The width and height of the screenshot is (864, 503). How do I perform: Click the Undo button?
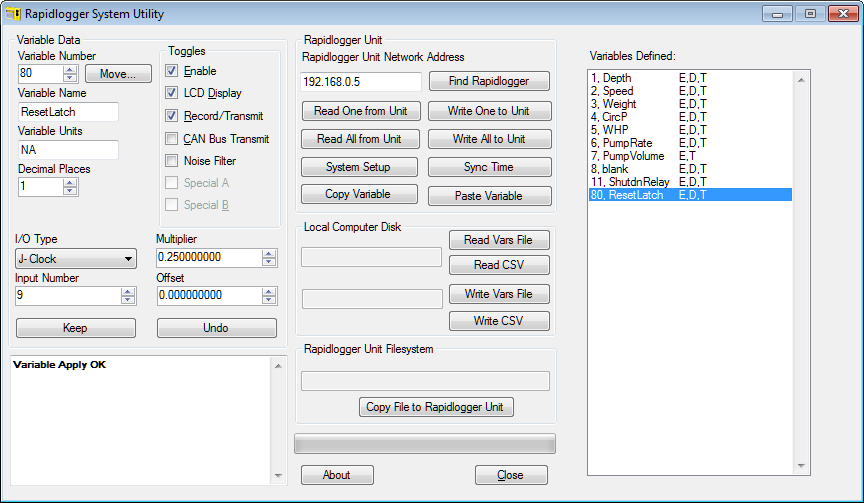(217, 328)
